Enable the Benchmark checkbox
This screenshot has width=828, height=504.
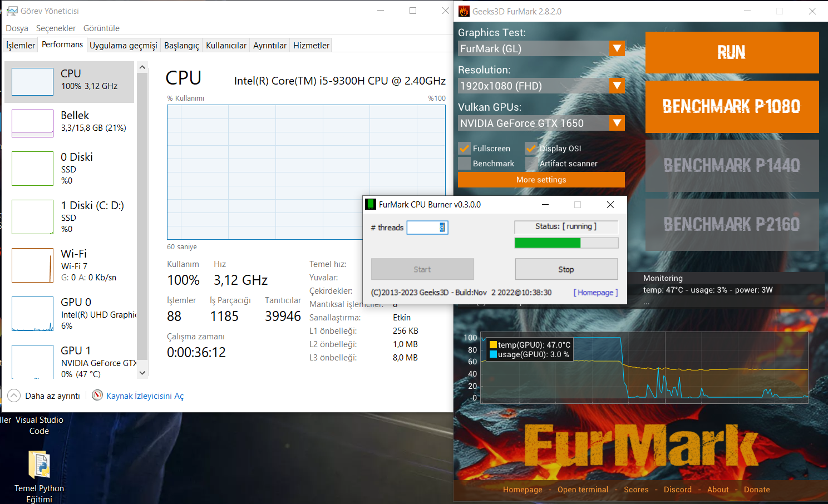464,164
